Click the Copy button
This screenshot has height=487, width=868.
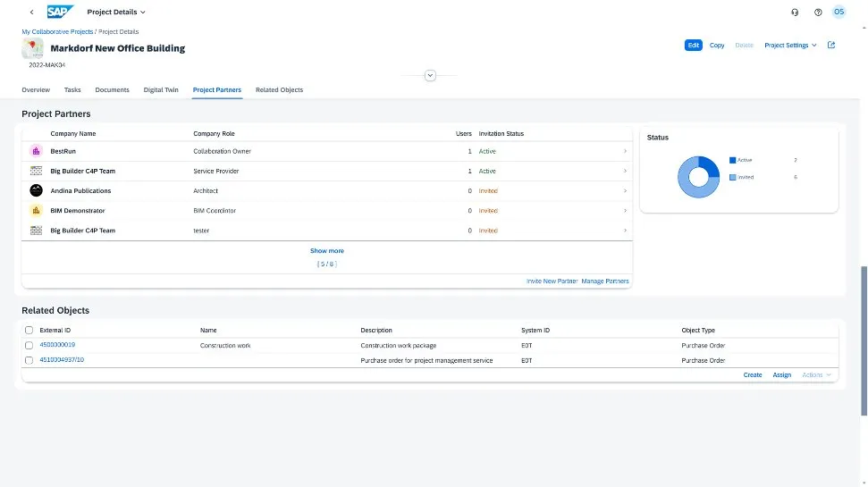717,46
